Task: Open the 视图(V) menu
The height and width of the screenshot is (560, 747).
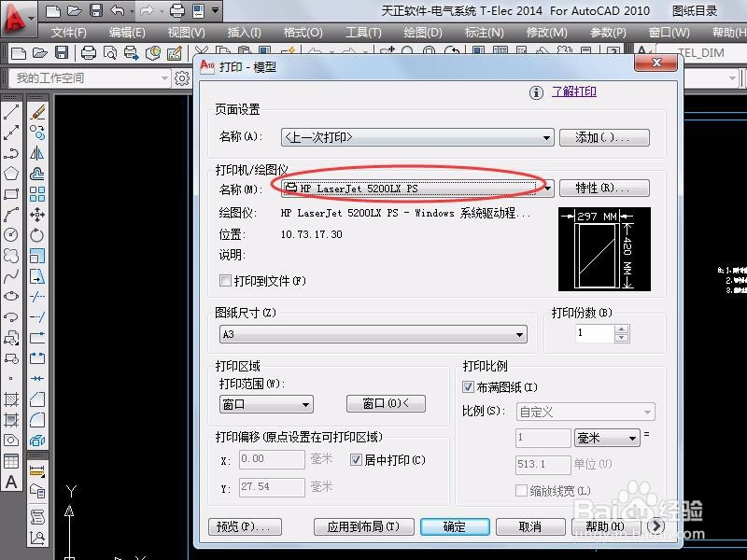Action: coord(186,33)
